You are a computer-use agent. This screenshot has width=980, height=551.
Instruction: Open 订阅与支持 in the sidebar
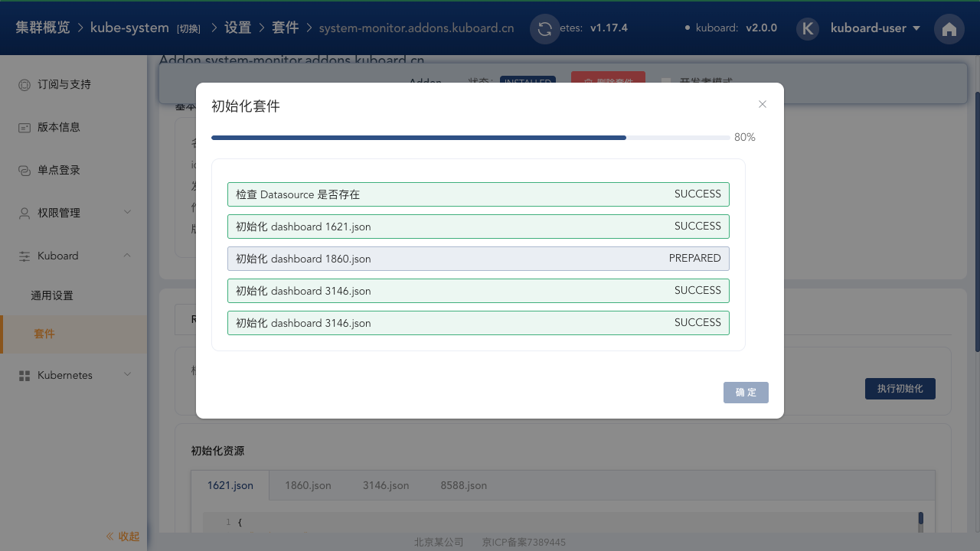(x=64, y=84)
